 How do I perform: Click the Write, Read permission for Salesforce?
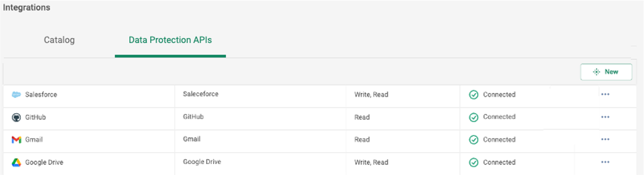(371, 95)
